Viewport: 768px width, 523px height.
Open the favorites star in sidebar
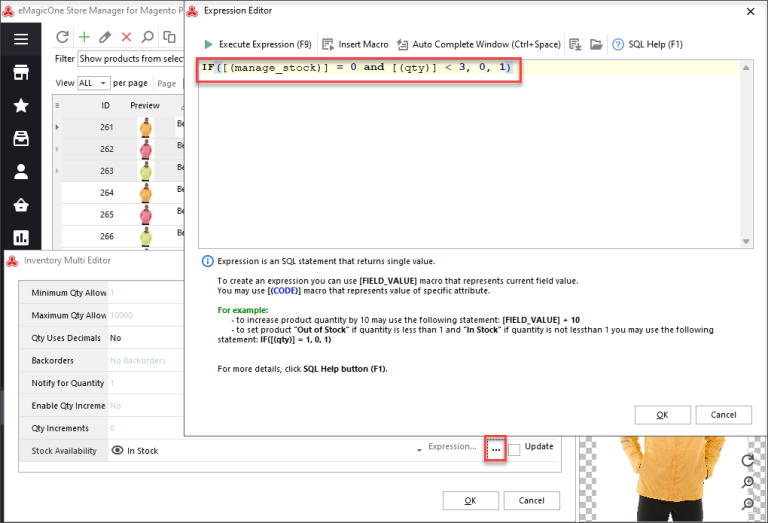(x=21, y=106)
